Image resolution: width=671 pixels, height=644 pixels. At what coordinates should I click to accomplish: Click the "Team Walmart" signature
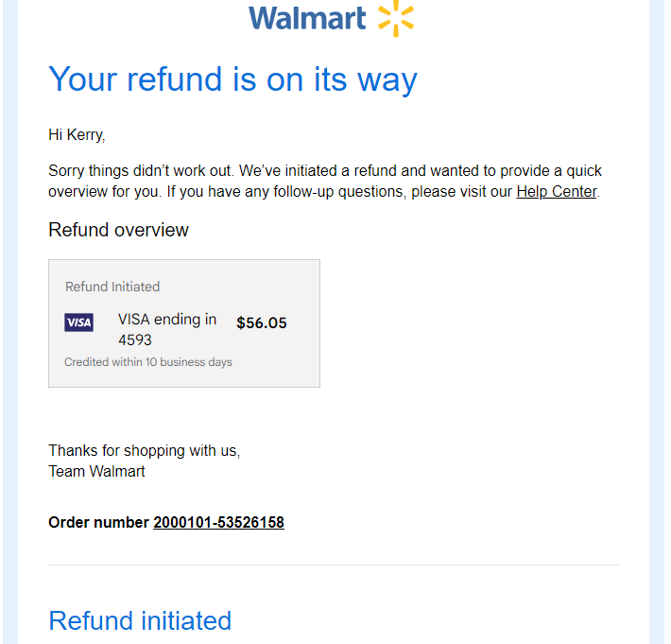point(96,472)
